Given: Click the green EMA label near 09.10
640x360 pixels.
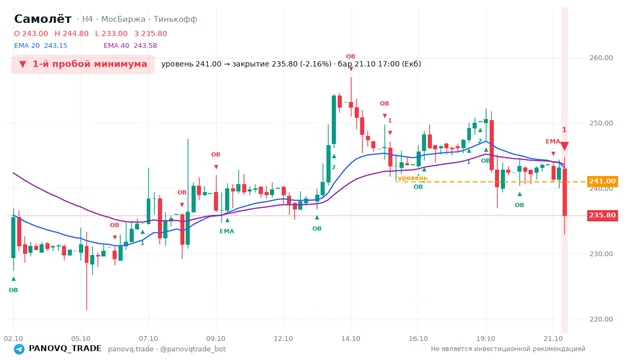Looking at the screenshot, I should point(227,231).
